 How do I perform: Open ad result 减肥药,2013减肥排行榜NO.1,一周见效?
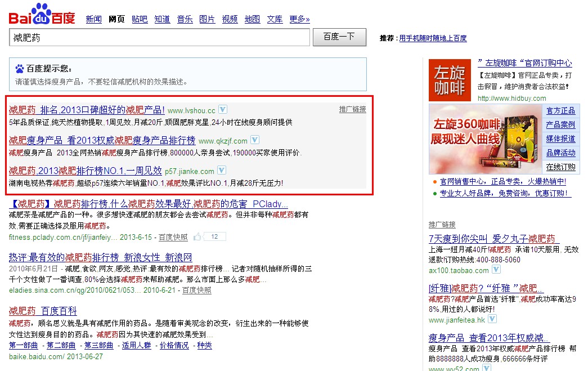pyautogui.click(x=85, y=171)
